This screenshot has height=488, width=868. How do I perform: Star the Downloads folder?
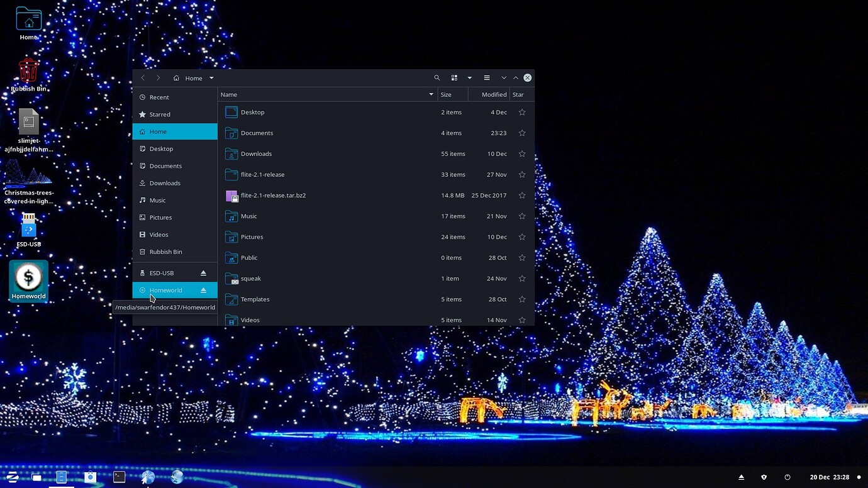[x=521, y=153]
